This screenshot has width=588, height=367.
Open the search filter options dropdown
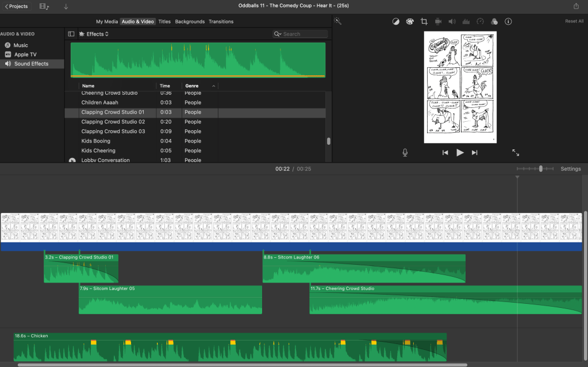278,34
